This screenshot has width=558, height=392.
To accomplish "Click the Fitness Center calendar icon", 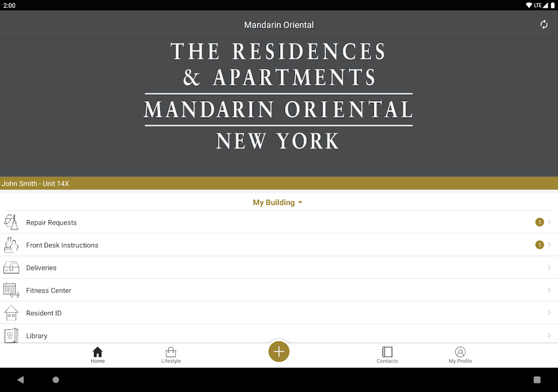I will tap(11, 290).
